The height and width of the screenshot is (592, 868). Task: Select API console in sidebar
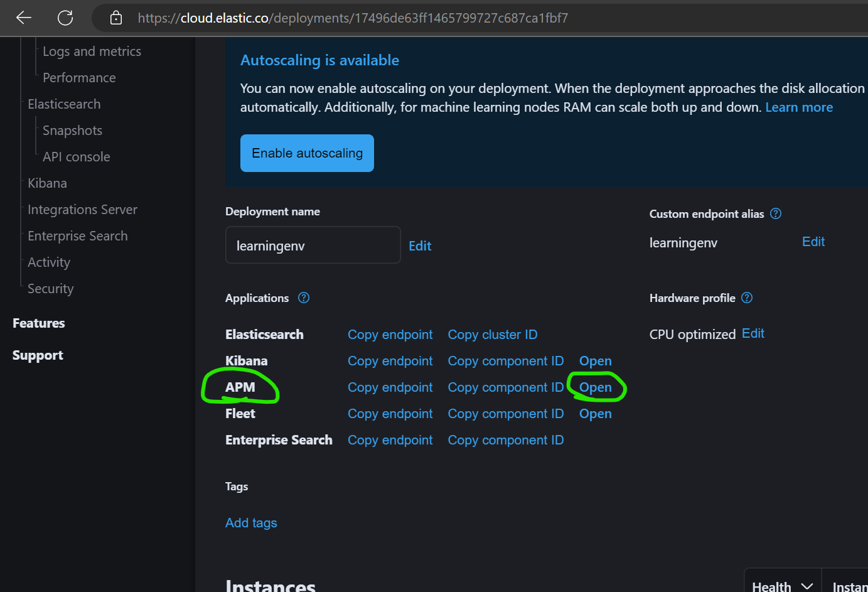[x=76, y=157]
